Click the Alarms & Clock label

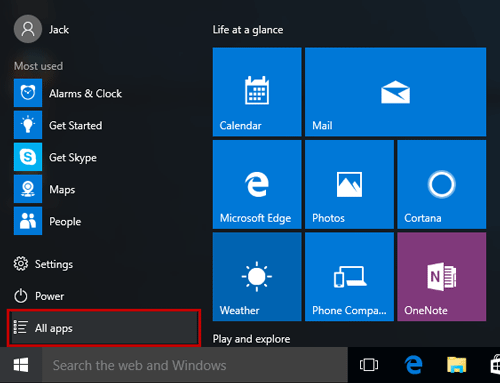click(85, 93)
